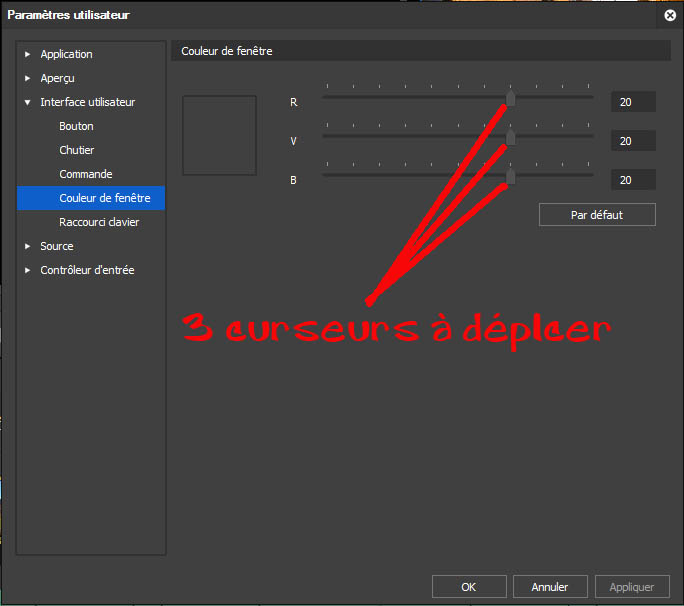Select the Source category
684x606 pixels.
57,246
